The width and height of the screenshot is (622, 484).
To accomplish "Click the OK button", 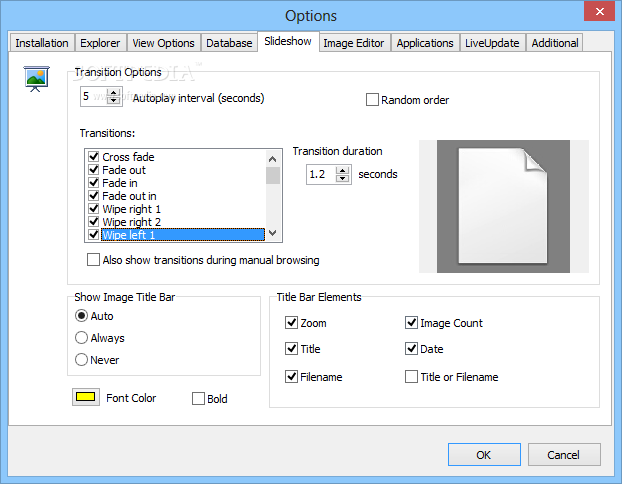I will (x=484, y=455).
